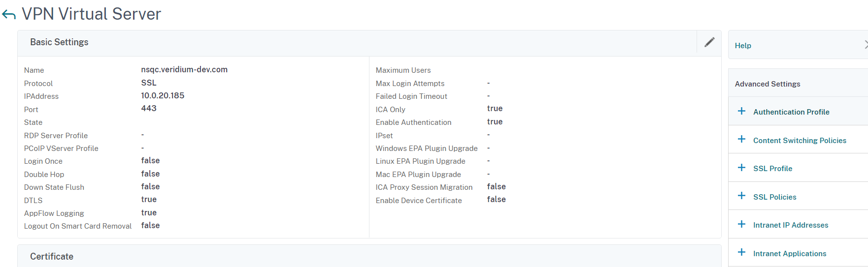Click the plus icon next to Content Switching Policies
This screenshot has height=267, width=868.
[741, 140]
